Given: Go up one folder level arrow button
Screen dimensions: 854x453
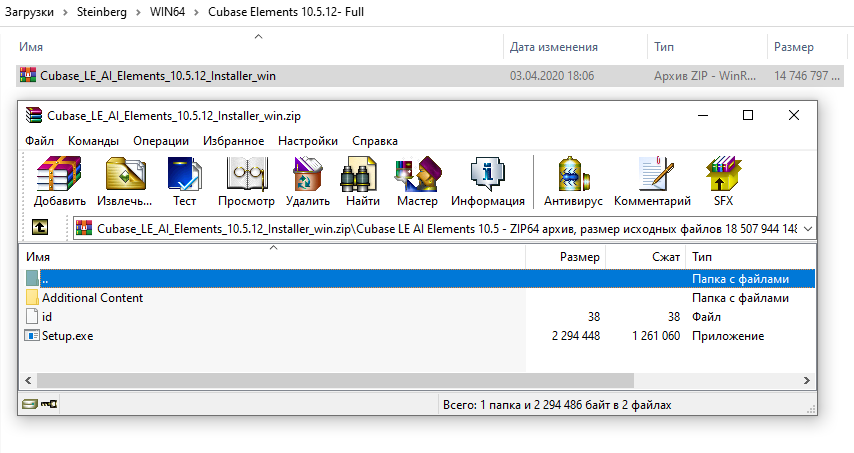Looking at the screenshot, I should (x=39, y=227).
